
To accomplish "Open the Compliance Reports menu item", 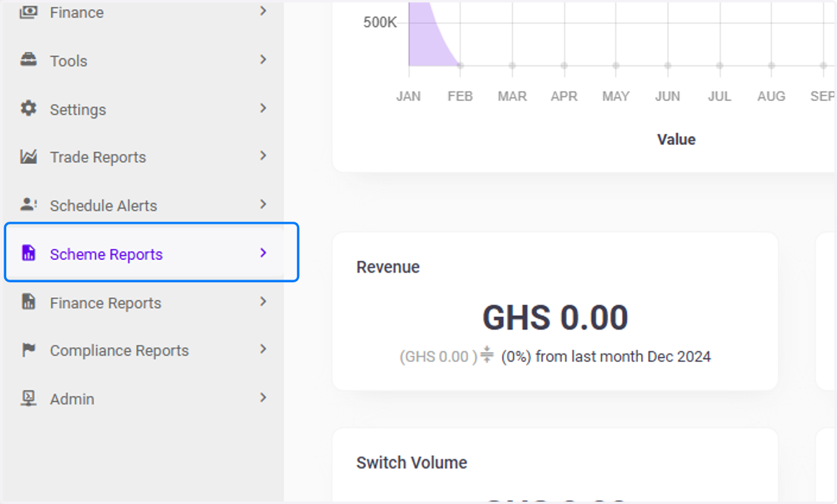I will click(144, 350).
